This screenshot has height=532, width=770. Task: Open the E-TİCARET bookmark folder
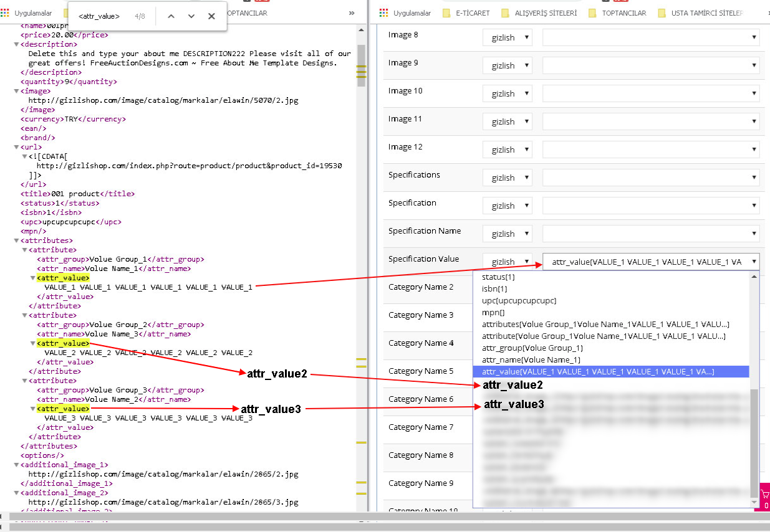(466, 12)
